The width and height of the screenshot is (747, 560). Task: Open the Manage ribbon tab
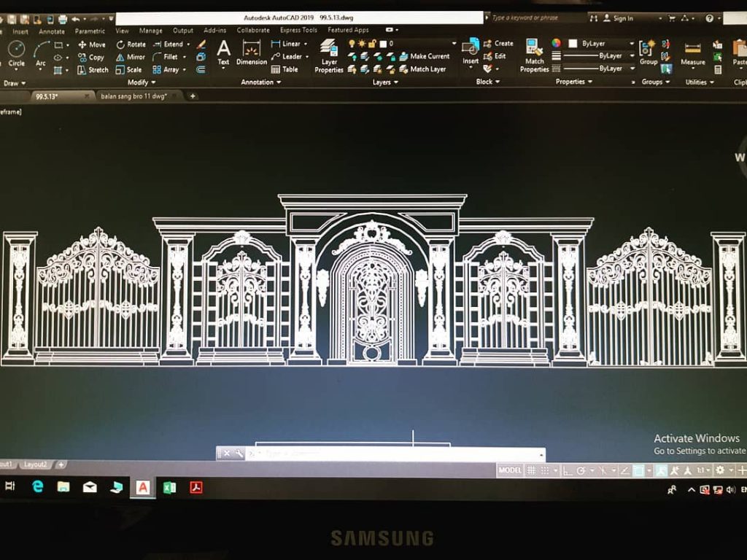click(151, 31)
